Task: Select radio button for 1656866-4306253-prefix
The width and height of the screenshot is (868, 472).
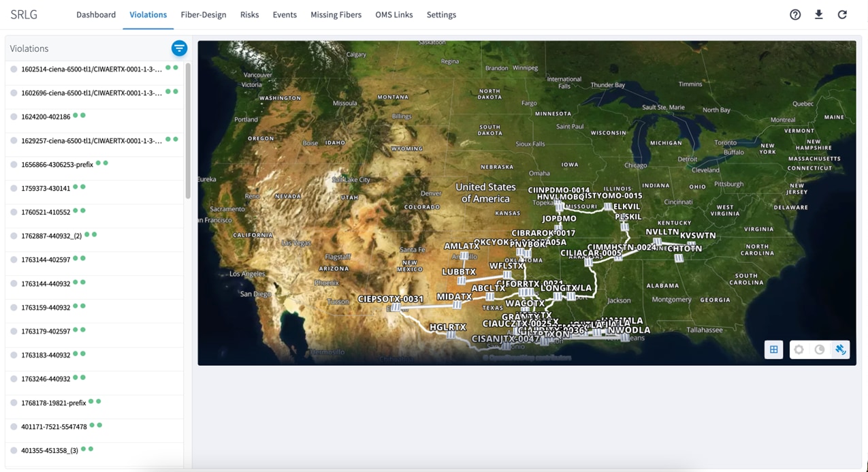Action: tap(14, 165)
